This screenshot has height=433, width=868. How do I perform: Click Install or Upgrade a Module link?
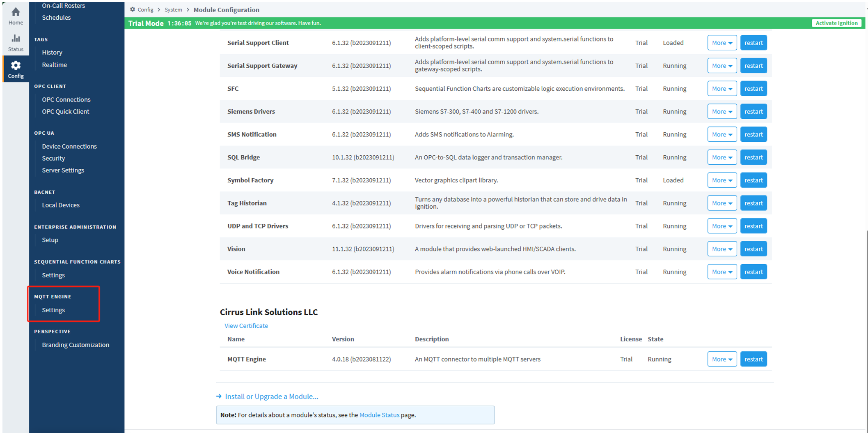click(271, 396)
